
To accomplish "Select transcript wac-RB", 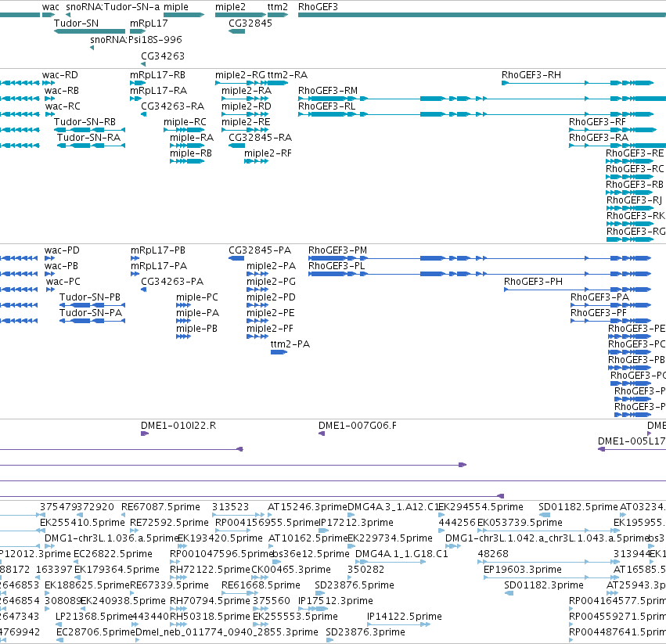I will click(49, 99).
